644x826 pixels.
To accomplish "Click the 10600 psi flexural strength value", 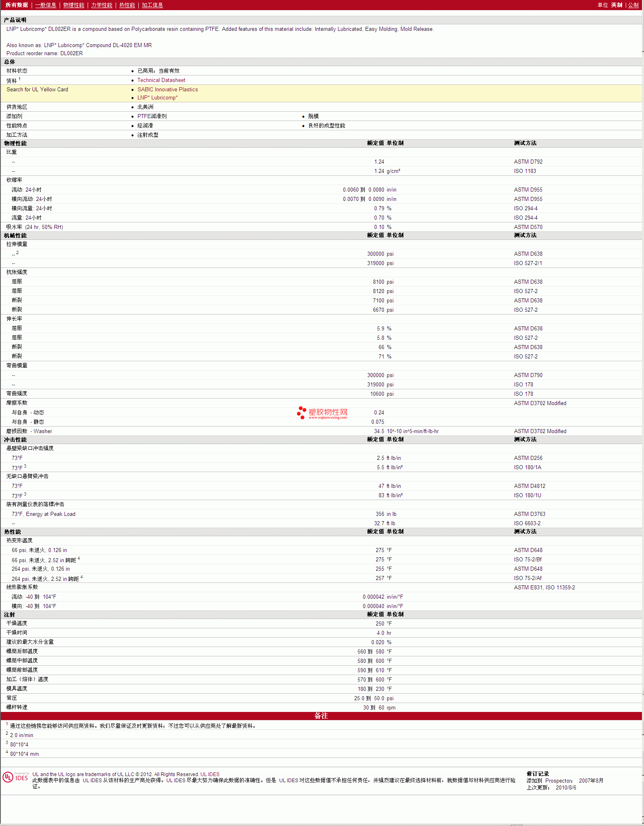I will tap(381, 394).
